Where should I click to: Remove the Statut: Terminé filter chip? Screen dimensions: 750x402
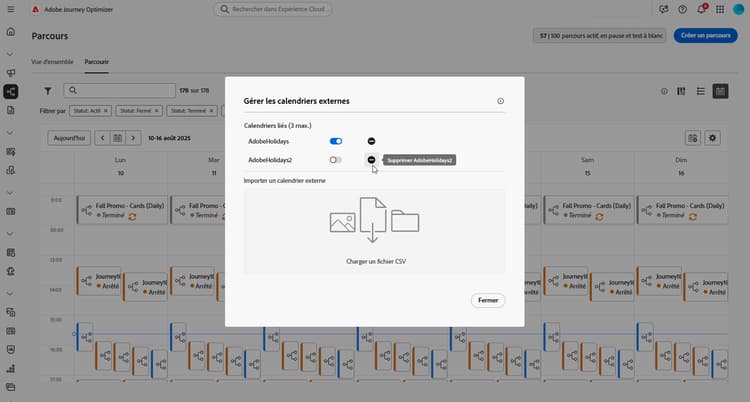211,111
